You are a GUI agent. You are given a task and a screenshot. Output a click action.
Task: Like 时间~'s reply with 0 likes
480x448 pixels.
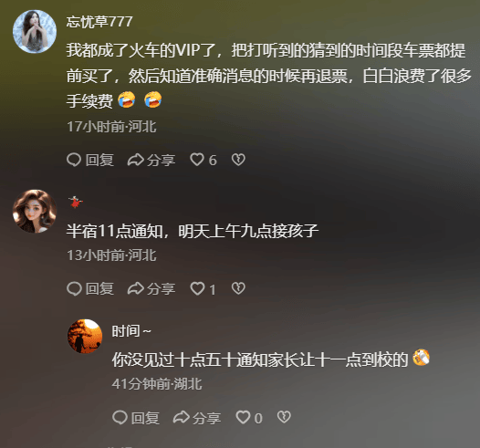249,417
